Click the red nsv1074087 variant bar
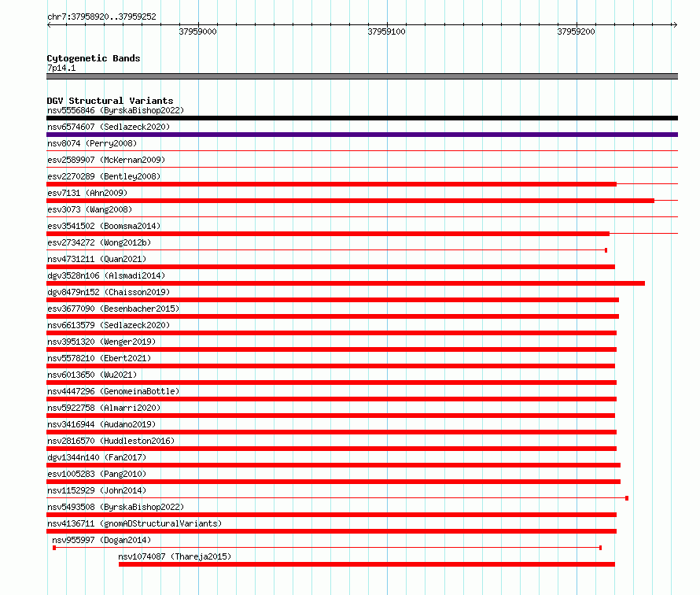Image resolution: width=700 pixels, height=595 pixels. tap(367, 564)
